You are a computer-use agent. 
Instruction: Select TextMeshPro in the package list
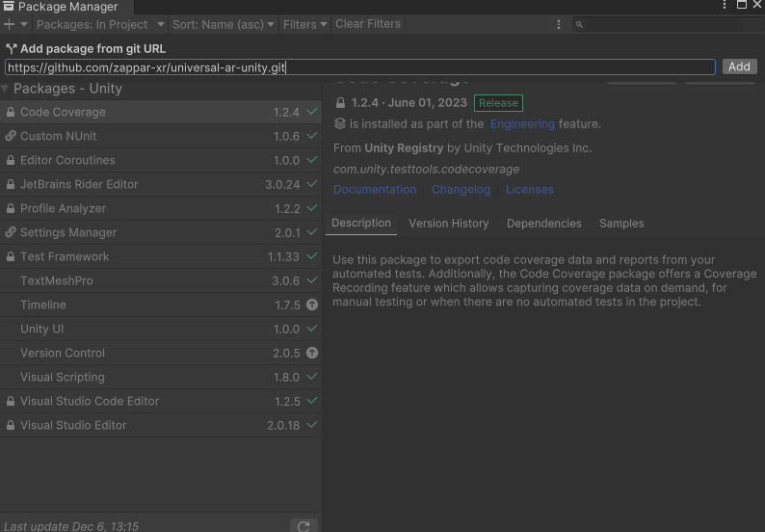(x=56, y=280)
